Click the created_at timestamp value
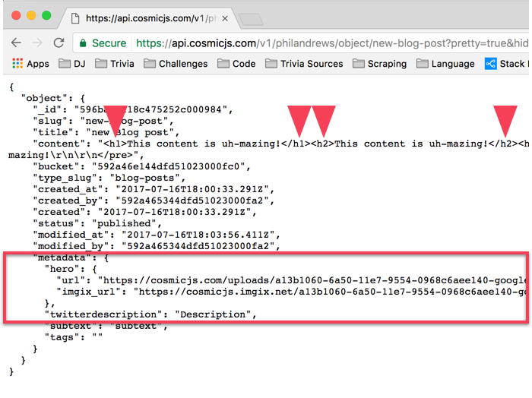 pyautogui.click(x=192, y=189)
